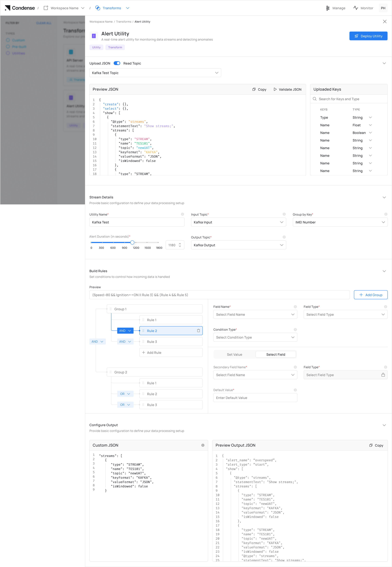392x567 pixels.
Task: Click the lock icon in secondary Field Type
Action: pos(383,375)
